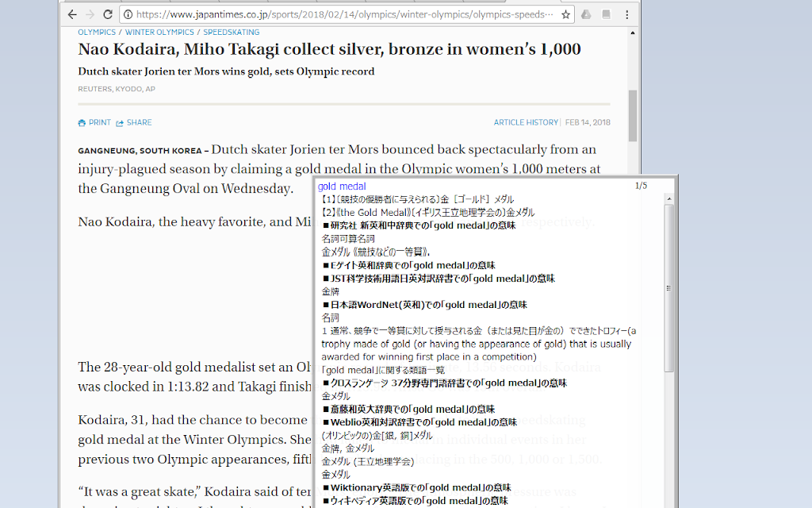Bookmark this page with the star icon
812x508 pixels.
pyautogui.click(x=565, y=14)
